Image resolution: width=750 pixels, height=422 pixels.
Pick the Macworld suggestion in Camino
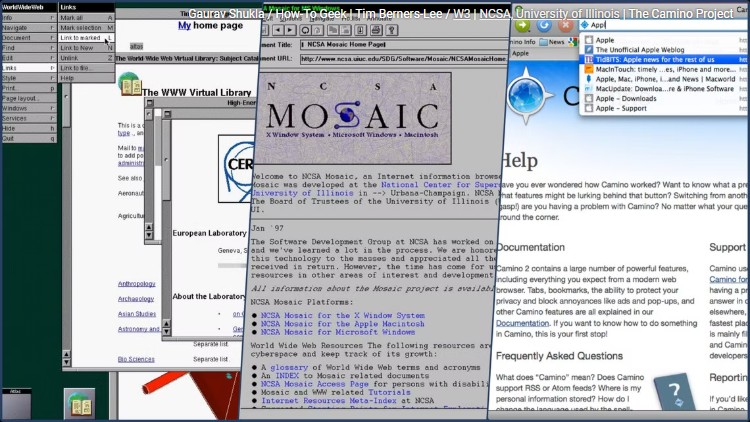(664, 79)
